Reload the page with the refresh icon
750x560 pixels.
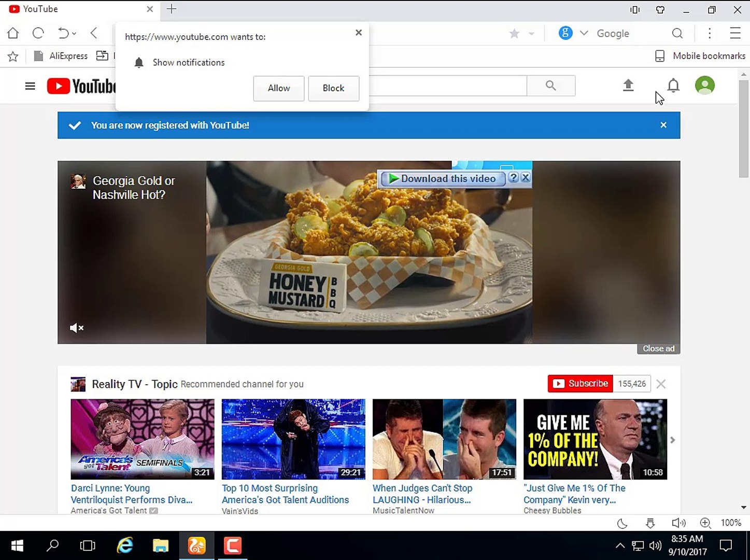pos(38,33)
